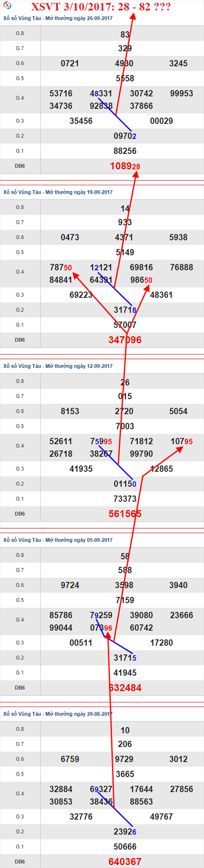Click G.4 number 78750
204x868 pixels.
[61, 267]
